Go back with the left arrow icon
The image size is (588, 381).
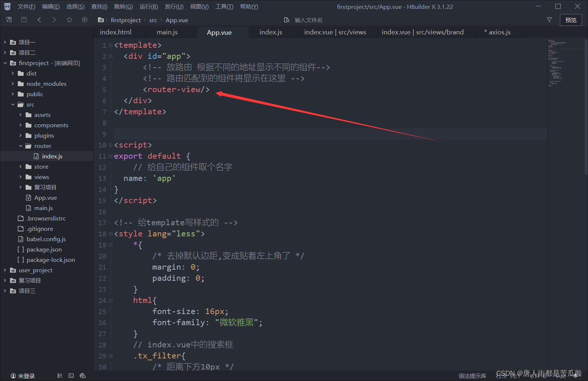coord(39,20)
